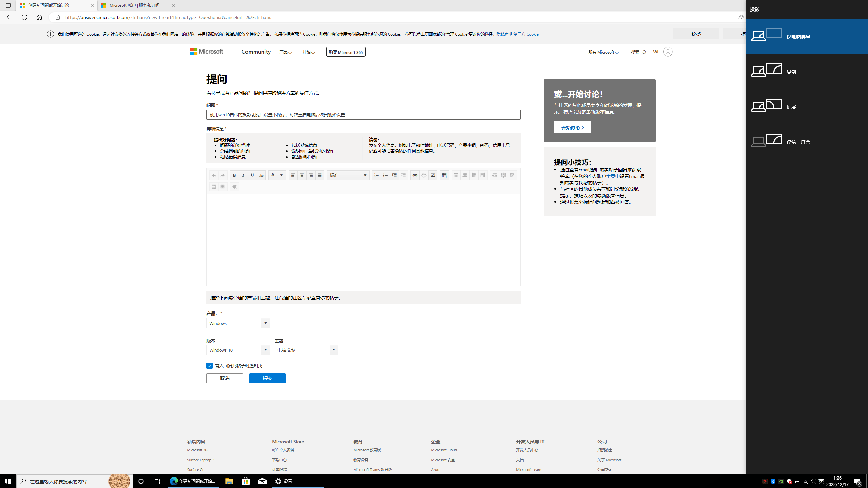Start a numbered list
This screenshot has height=488, width=868.
(376, 175)
